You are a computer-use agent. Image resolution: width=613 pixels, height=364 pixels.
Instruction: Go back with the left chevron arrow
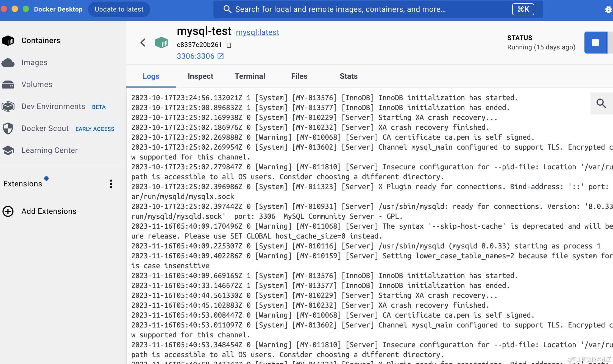(143, 43)
